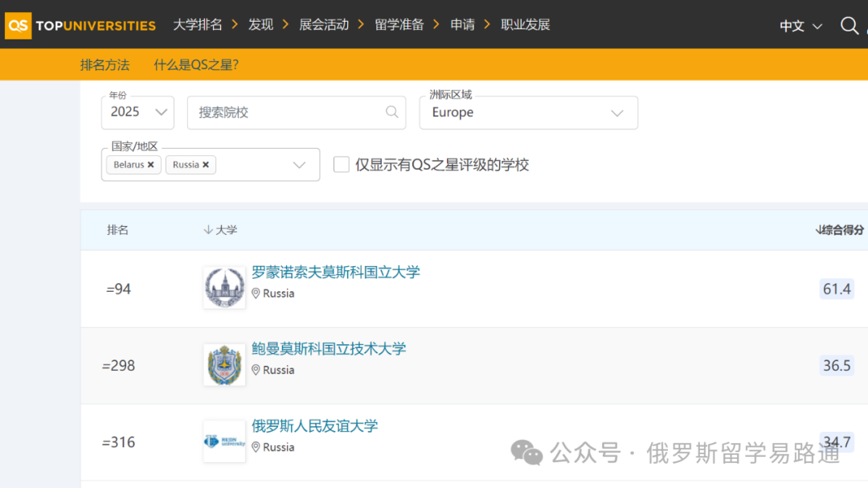Click the 61.4 overall score
Viewport: 868px width, 488px height.
(x=837, y=289)
